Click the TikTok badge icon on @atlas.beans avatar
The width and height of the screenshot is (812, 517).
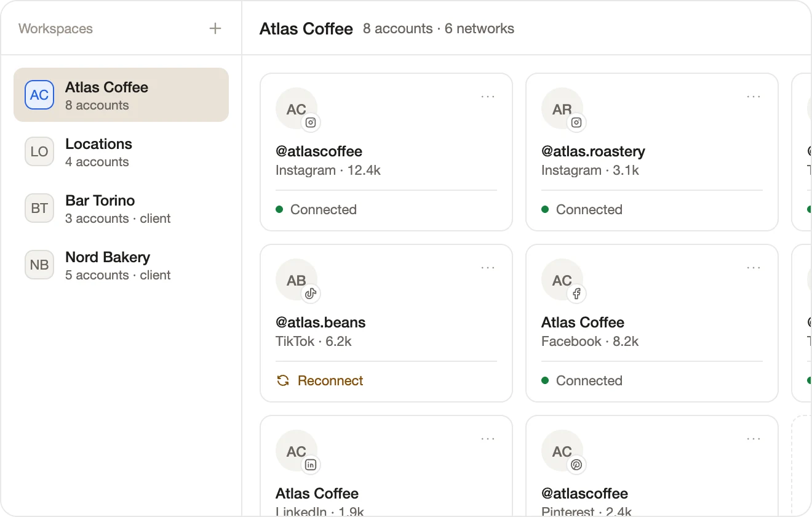tap(311, 294)
